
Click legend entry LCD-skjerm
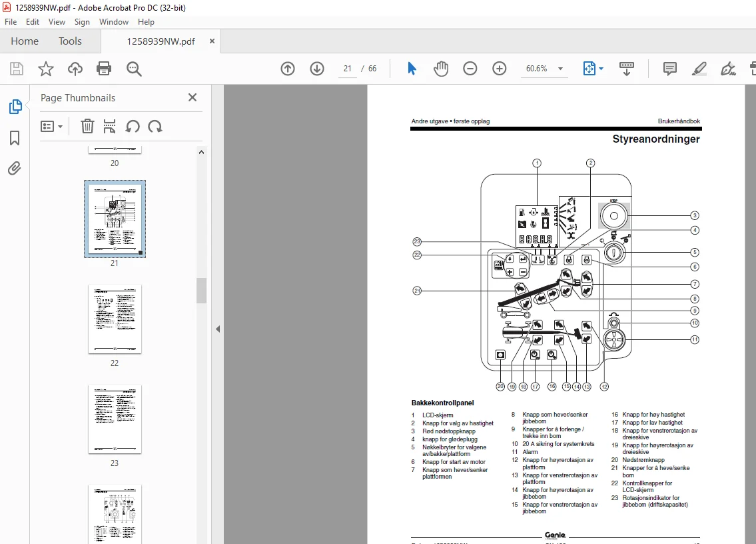point(438,415)
